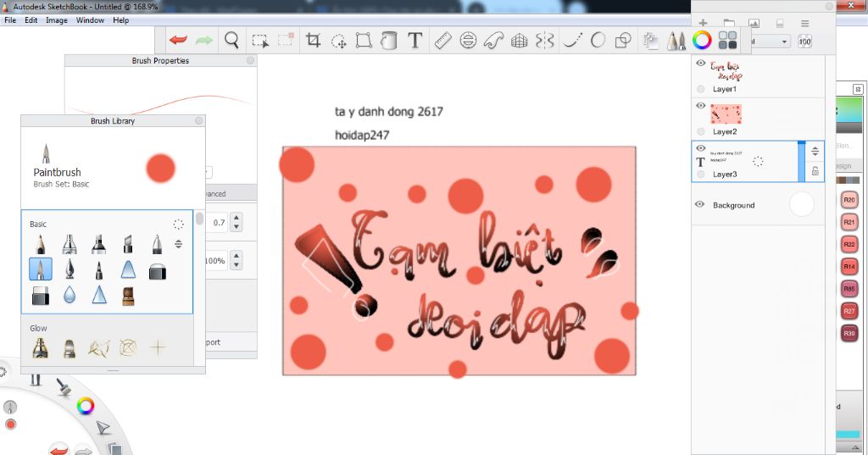Pick the first Glow brush
Screen dimensions: 868x455
41,347
